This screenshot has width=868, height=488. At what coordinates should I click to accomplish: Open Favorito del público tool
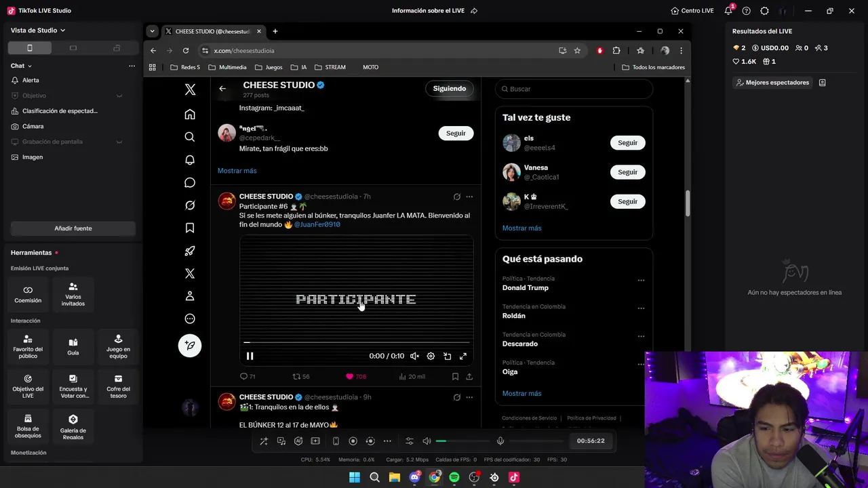click(28, 346)
